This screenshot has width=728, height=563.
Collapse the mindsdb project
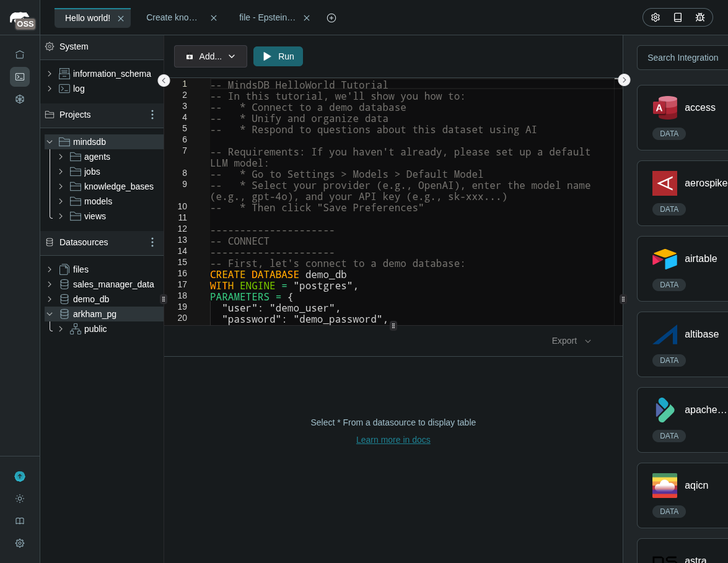[50, 142]
